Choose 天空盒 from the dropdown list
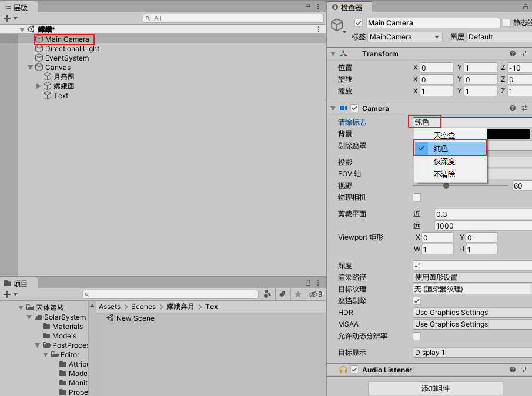This screenshot has width=532, height=396. click(x=450, y=135)
